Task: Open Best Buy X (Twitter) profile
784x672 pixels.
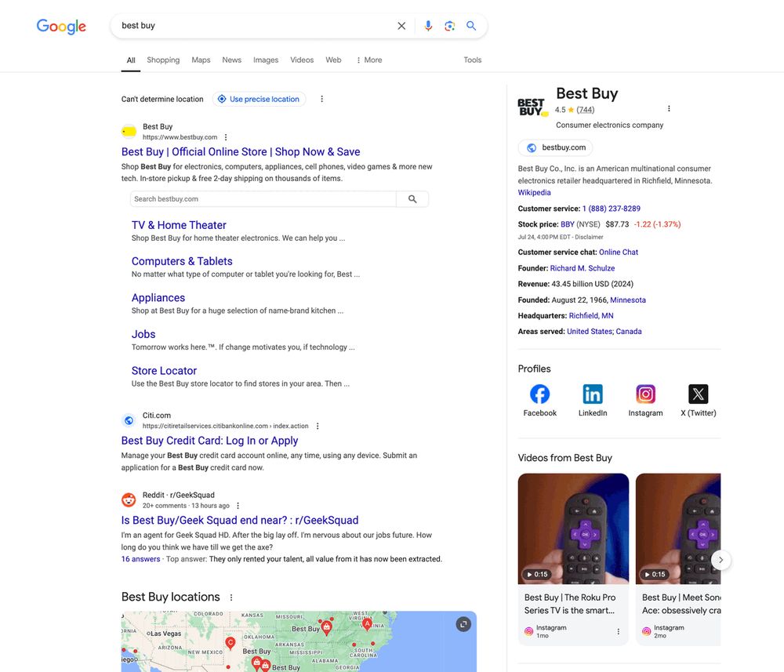Action: point(698,400)
